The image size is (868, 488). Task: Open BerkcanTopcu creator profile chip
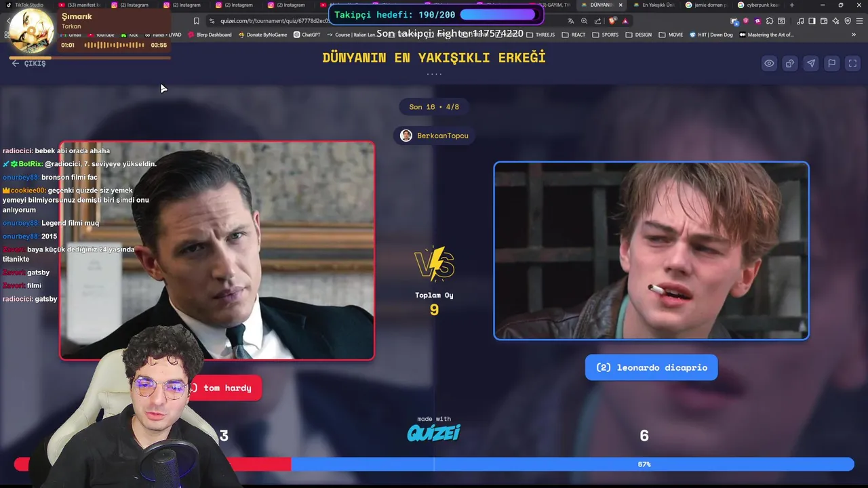(434, 136)
